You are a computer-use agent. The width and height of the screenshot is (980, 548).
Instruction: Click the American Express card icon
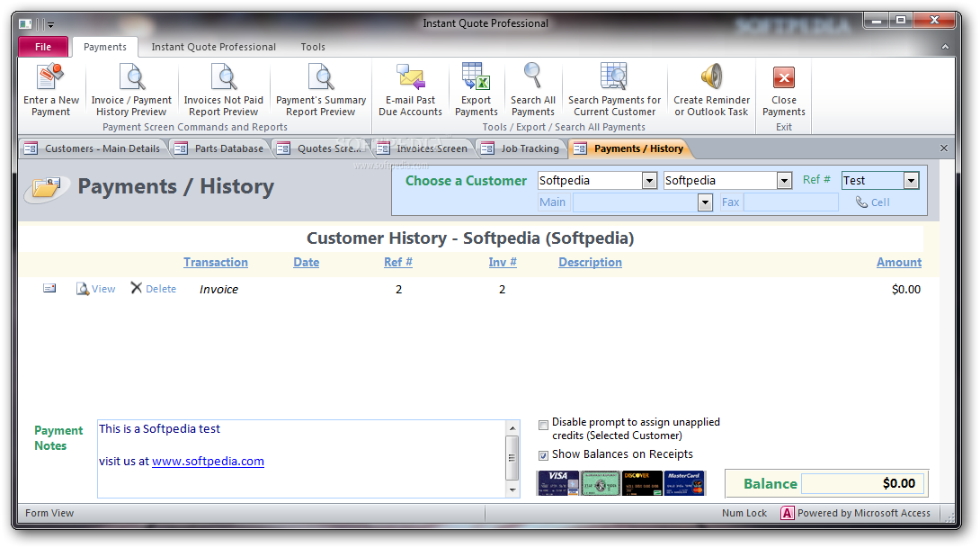pos(600,483)
